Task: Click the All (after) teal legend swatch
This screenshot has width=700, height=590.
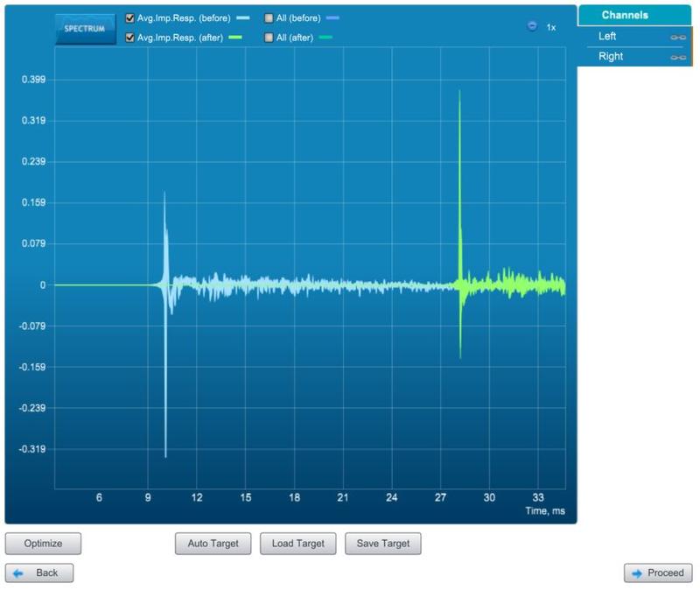Action: 325,38
